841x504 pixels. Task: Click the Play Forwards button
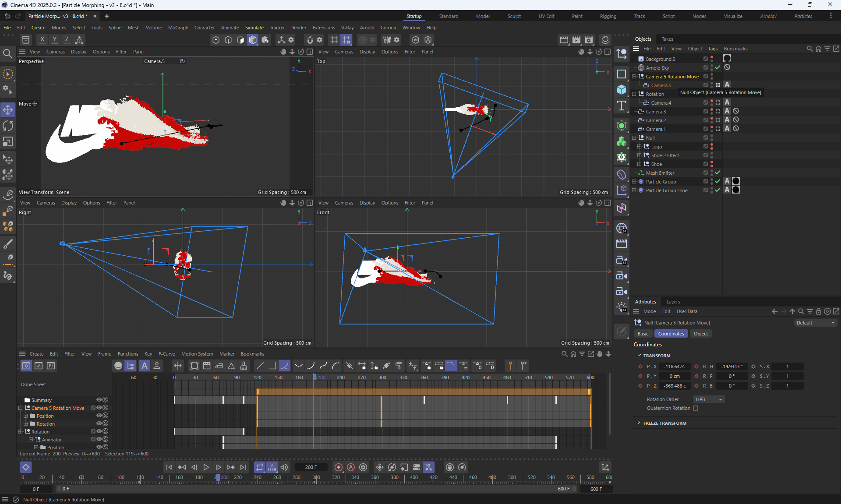(206, 467)
